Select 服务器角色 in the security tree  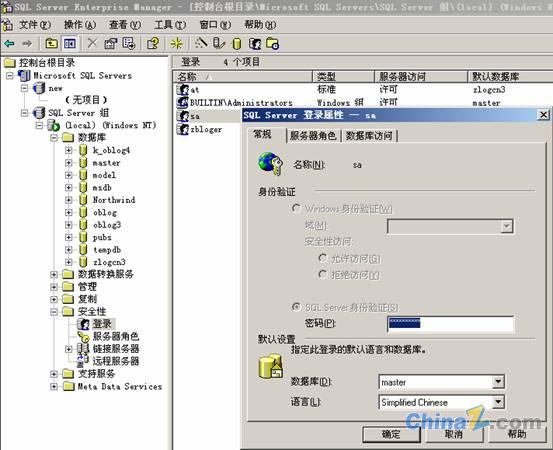[x=116, y=336]
